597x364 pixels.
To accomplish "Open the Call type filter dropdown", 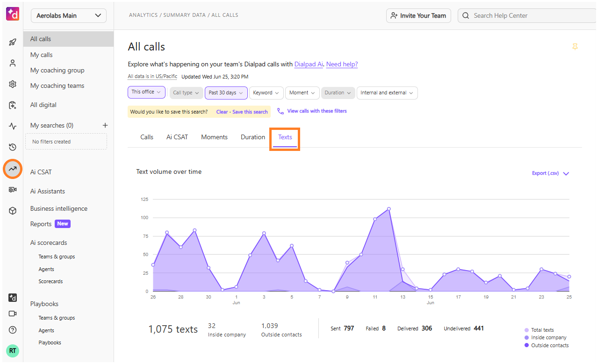I will click(x=186, y=93).
